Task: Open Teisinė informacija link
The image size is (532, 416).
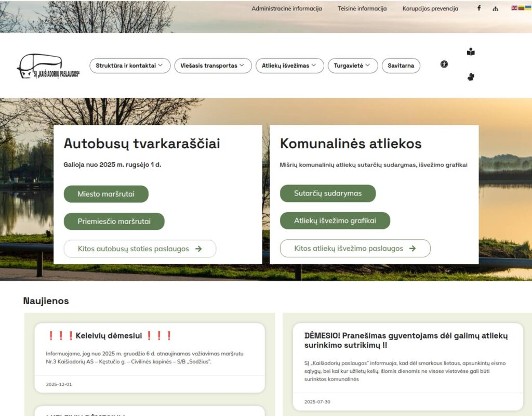Action: (x=362, y=8)
